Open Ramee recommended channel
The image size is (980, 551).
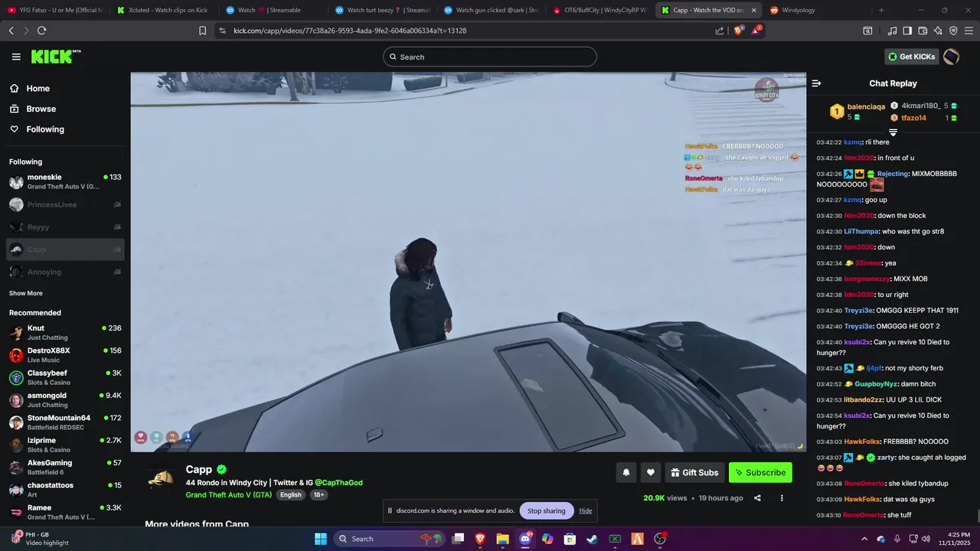coord(65,512)
